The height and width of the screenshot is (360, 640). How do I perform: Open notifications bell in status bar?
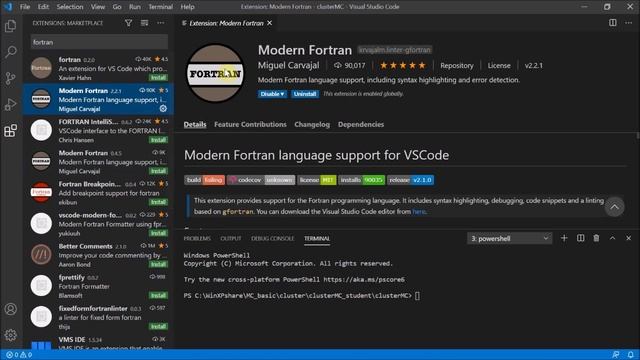pyautogui.click(x=631, y=355)
